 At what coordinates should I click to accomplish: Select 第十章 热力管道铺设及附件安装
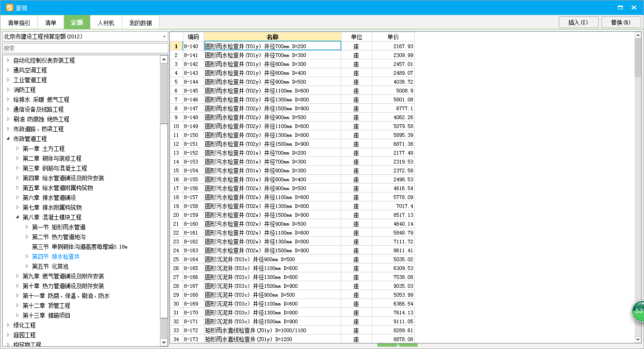(x=63, y=286)
